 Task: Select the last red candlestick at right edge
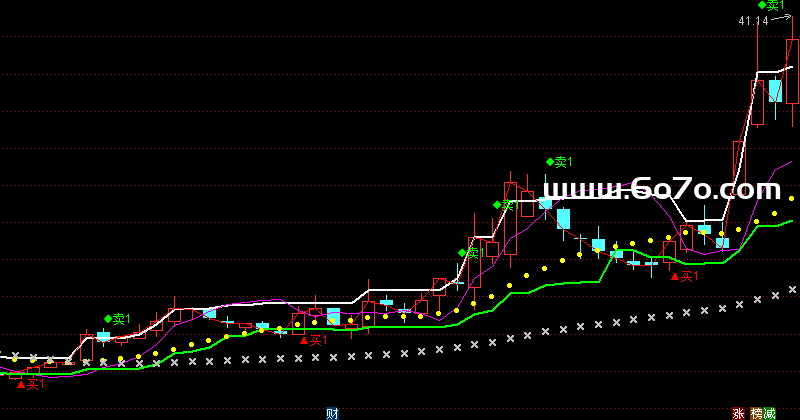point(793,70)
